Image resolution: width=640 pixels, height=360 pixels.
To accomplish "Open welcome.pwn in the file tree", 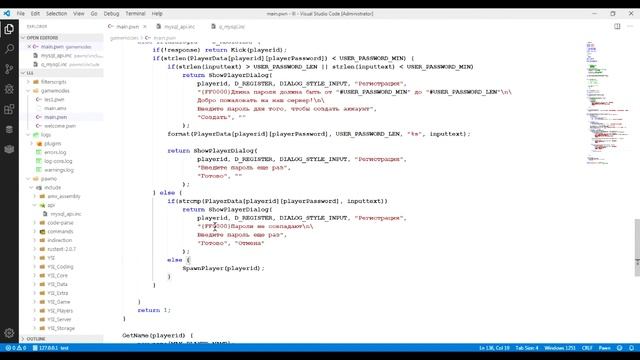I will (x=61, y=126).
